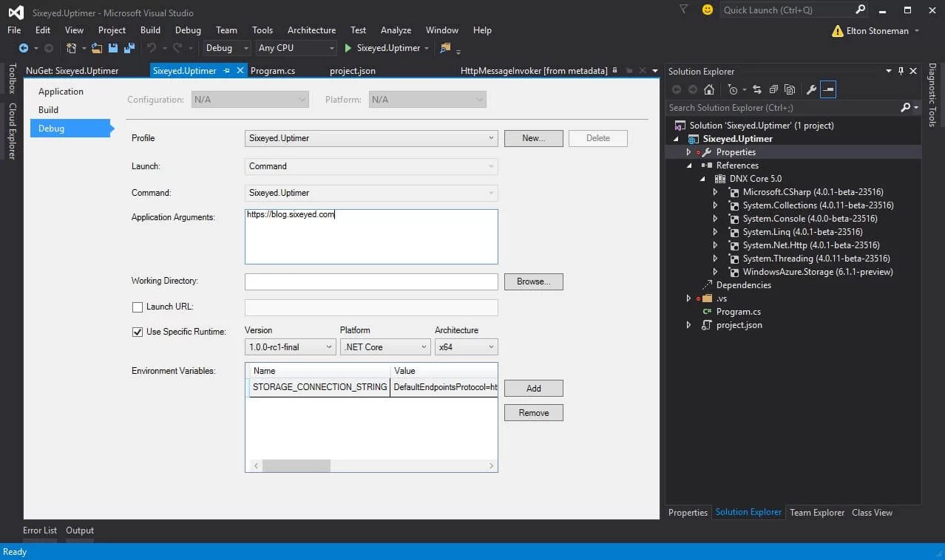Click the Working Directory field
Screen dimensions: 945x560
pos(371,281)
